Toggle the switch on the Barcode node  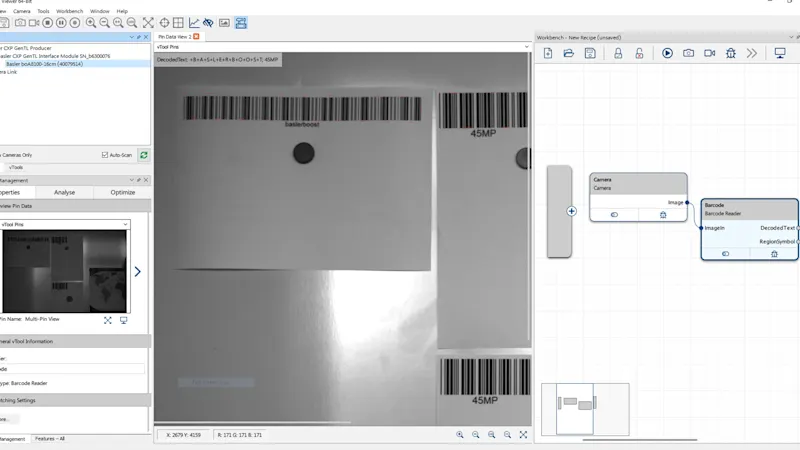(725, 254)
